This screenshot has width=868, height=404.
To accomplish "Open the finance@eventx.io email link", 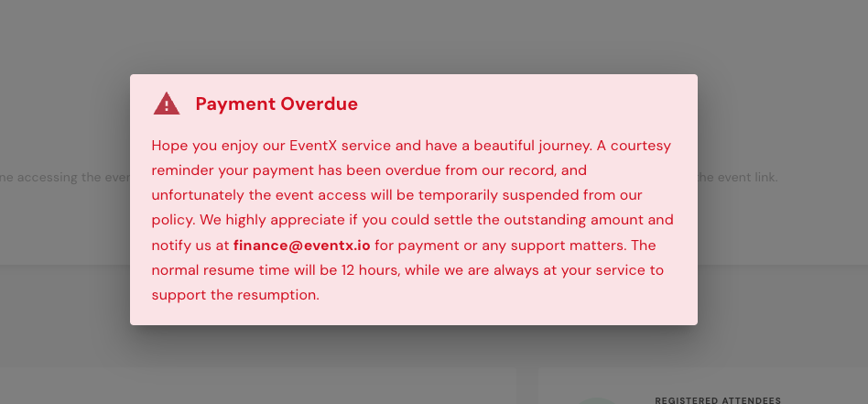I will pos(302,245).
